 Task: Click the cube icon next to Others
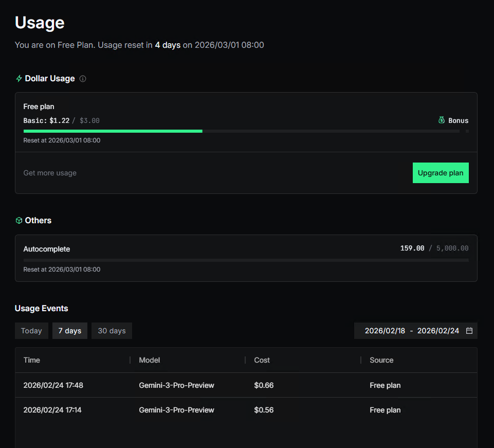pyautogui.click(x=19, y=220)
